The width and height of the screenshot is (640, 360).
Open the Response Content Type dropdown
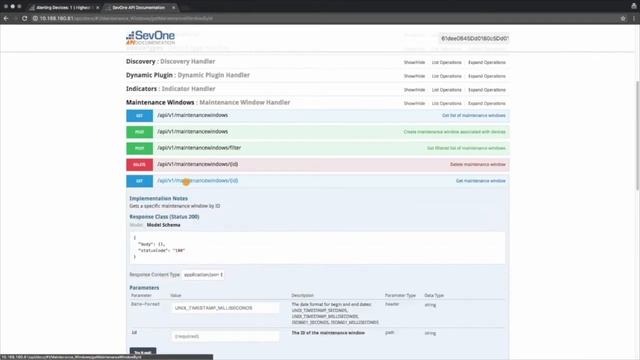click(203, 275)
